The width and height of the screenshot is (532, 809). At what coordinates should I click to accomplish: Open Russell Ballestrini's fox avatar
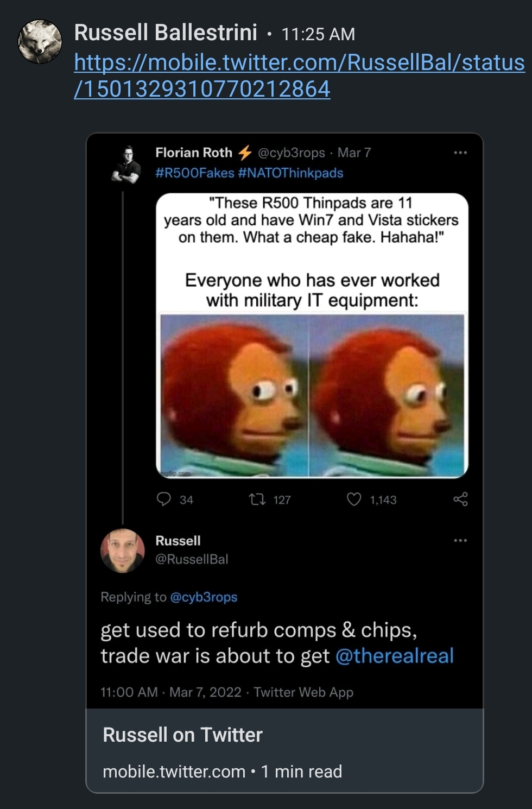(x=40, y=41)
